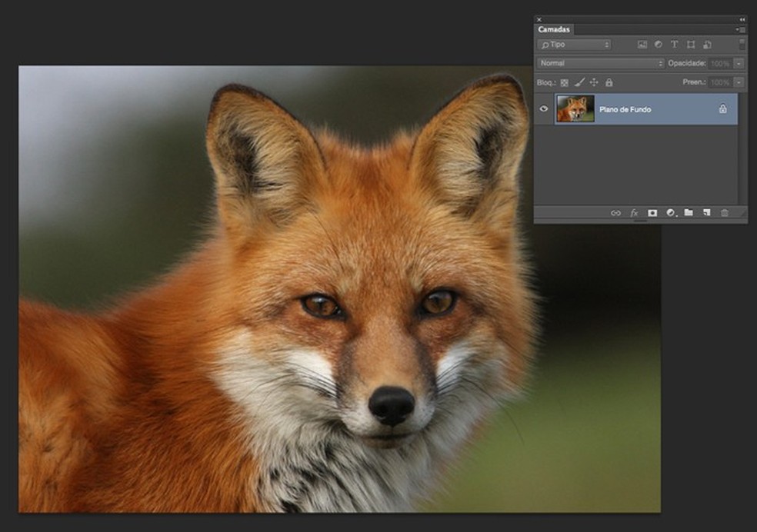Open the Normal blend mode dropdown
This screenshot has height=532, width=757.
[600, 63]
